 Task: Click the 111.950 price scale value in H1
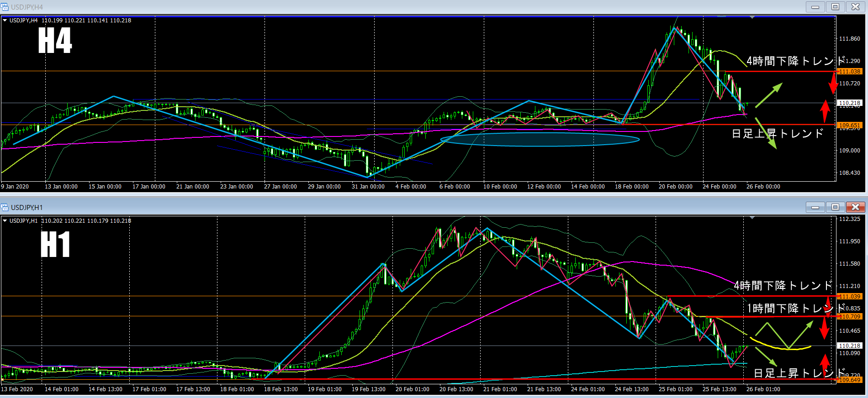pos(850,241)
